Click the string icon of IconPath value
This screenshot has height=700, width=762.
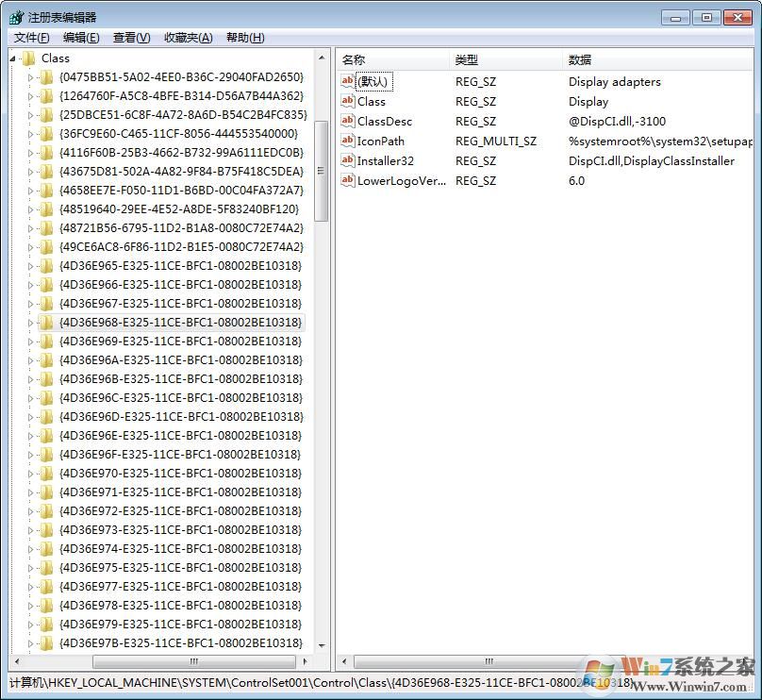click(347, 141)
